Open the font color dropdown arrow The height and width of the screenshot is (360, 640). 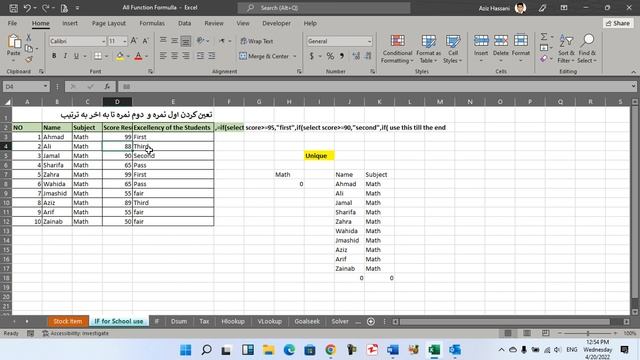point(147,56)
